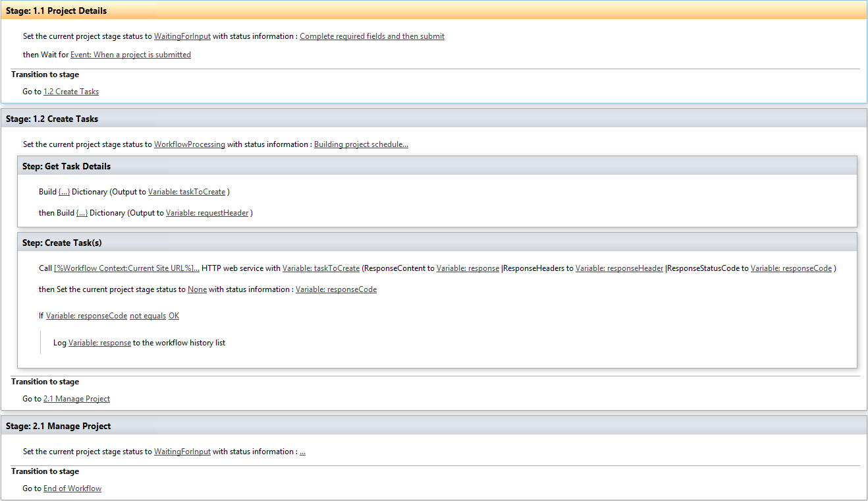This screenshot has width=868, height=501.
Task: Open {...} dictionary builder for requestHeader
Action: tap(82, 213)
